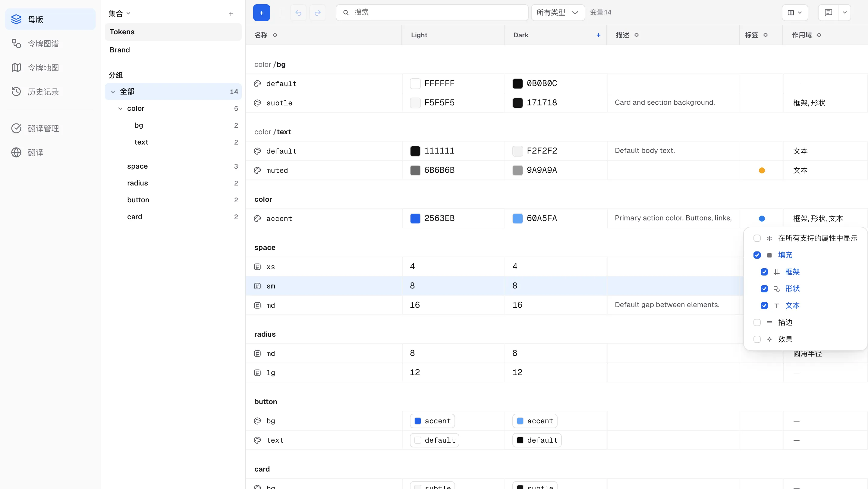Click the 搜索 search input field

point(432,13)
